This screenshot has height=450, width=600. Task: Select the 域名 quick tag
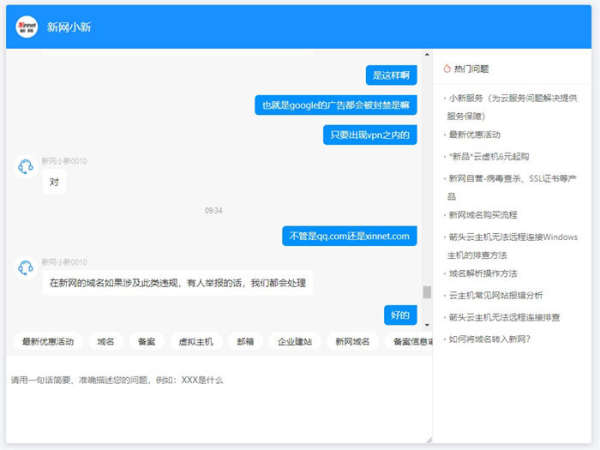(106, 341)
